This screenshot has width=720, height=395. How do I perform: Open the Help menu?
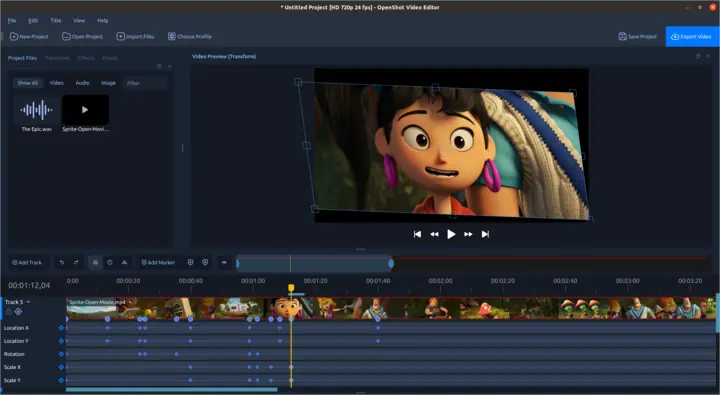pos(102,21)
